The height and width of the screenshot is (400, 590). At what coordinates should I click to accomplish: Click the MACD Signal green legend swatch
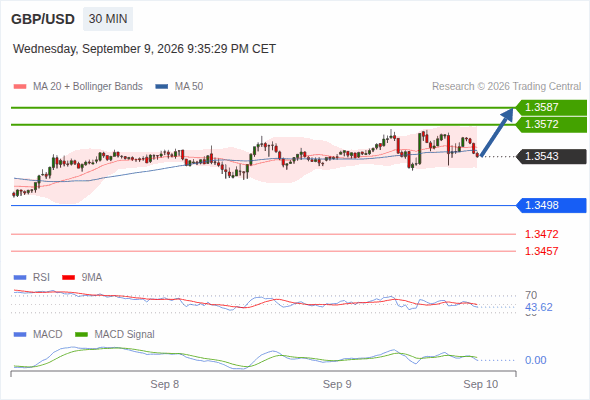pyautogui.click(x=81, y=335)
